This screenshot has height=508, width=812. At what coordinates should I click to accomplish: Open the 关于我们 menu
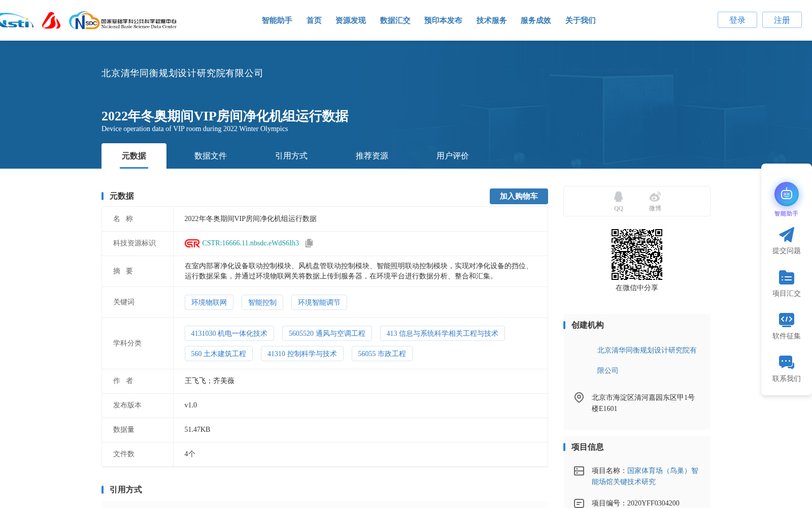pyautogui.click(x=580, y=20)
